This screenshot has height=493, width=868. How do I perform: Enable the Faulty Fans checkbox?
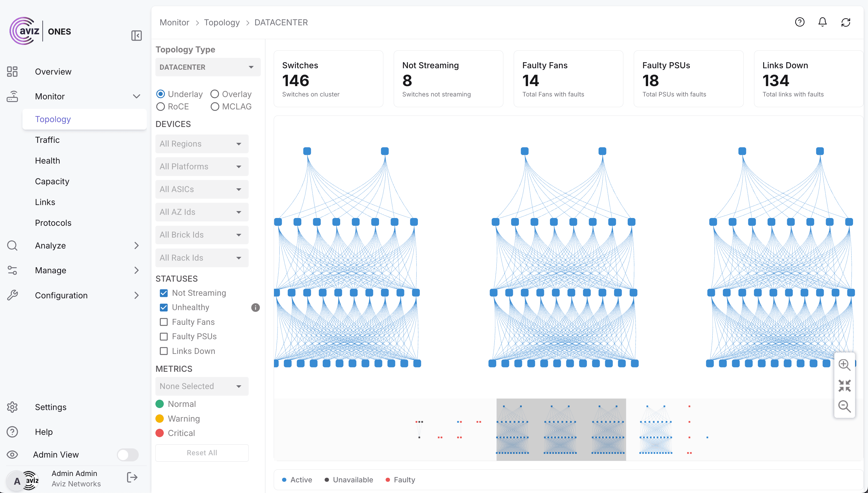[164, 322]
